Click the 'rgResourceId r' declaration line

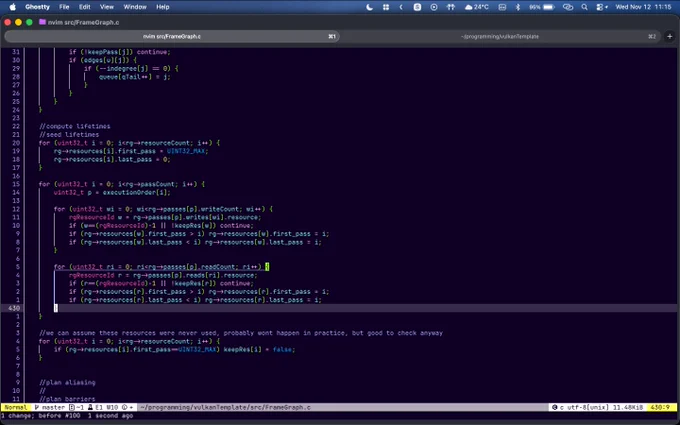[x=163, y=275]
